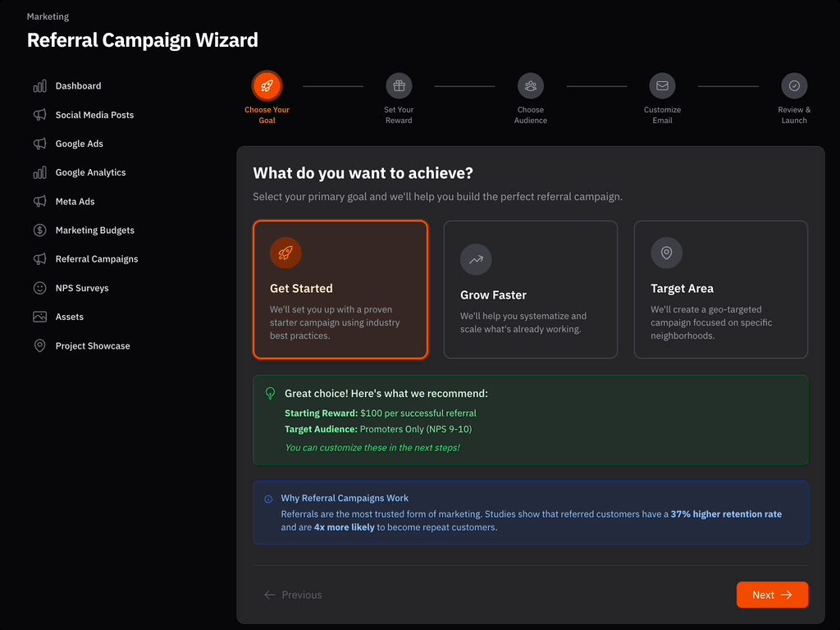Click the Previous button

point(293,595)
